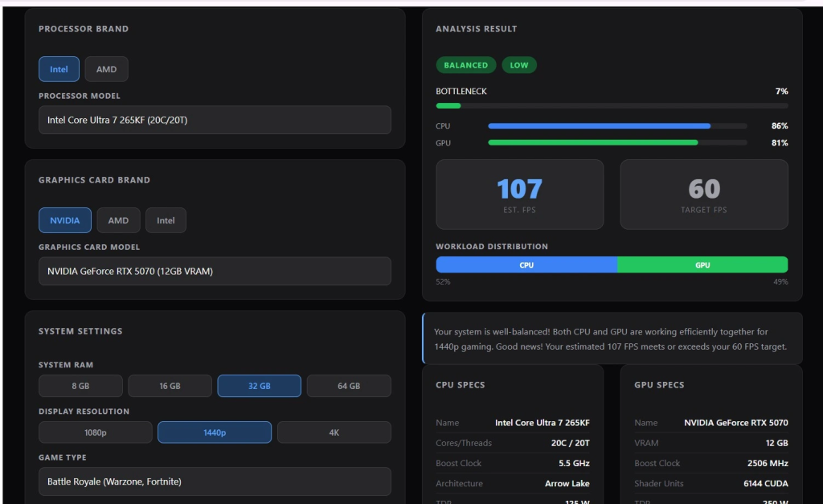Click the Workload Distribution label
The width and height of the screenshot is (823, 504).
[492, 246]
